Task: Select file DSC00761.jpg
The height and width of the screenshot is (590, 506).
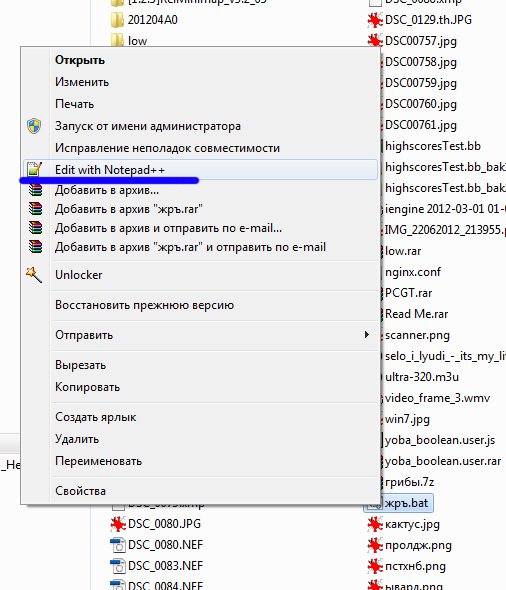Action: point(421,125)
